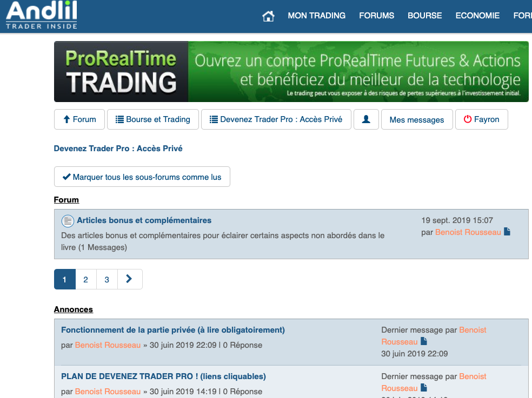This screenshot has height=398, width=532.
Task: Go to the next page with the chevron arrow
Action: 130,279
